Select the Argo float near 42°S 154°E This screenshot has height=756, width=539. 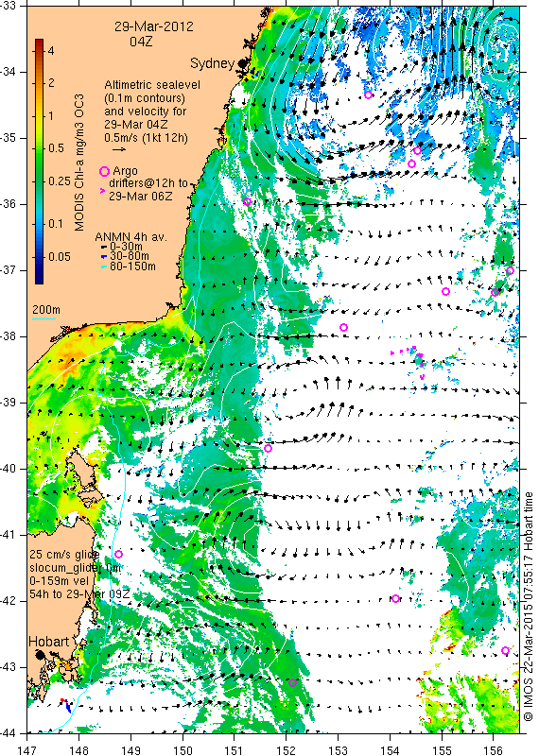(x=395, y=599)
